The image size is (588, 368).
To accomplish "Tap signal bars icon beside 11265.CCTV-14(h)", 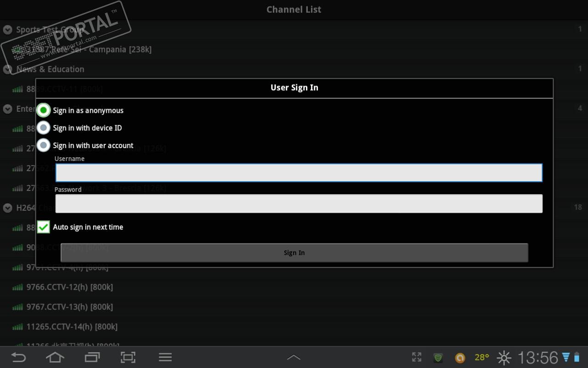I will click(17, 327).
